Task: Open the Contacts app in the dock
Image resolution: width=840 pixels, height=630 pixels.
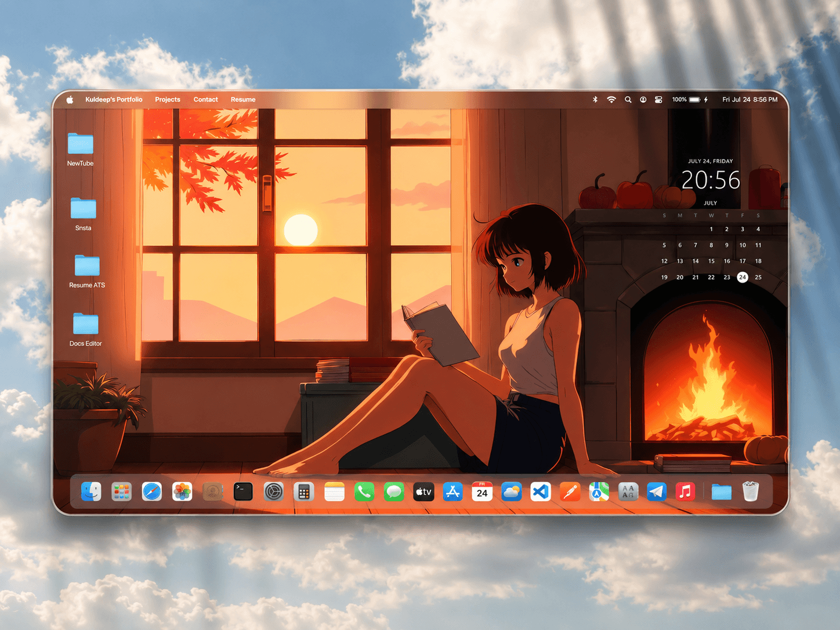Action: pos(213,492)
